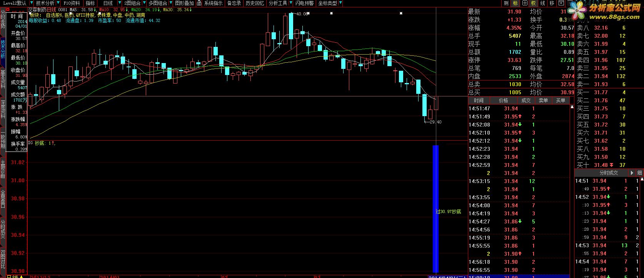Click the 成交 column header
The image size is (644, 278).
[x=526, y=100]
